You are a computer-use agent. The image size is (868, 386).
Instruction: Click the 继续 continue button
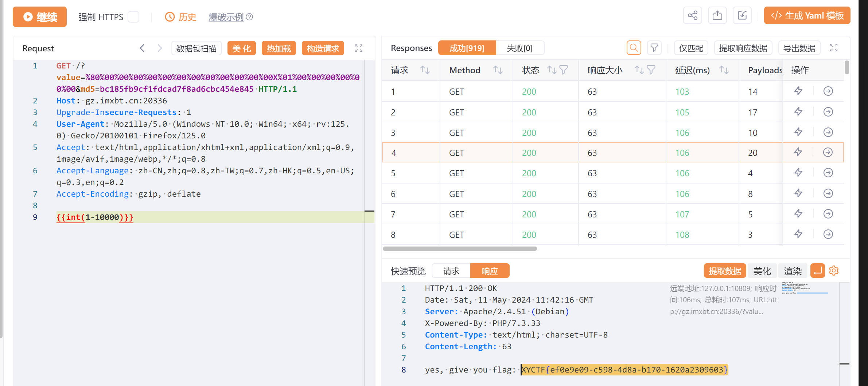pos(40,17)
